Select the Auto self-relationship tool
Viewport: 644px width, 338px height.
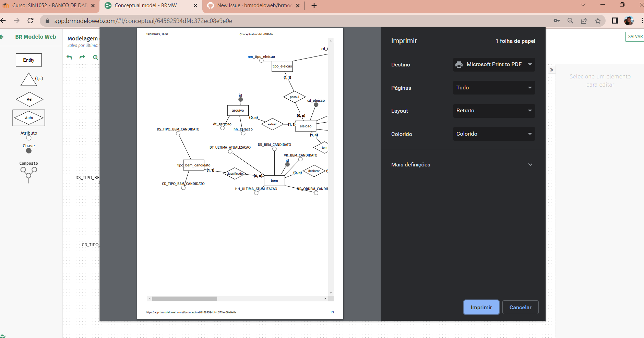coord(28,117)
